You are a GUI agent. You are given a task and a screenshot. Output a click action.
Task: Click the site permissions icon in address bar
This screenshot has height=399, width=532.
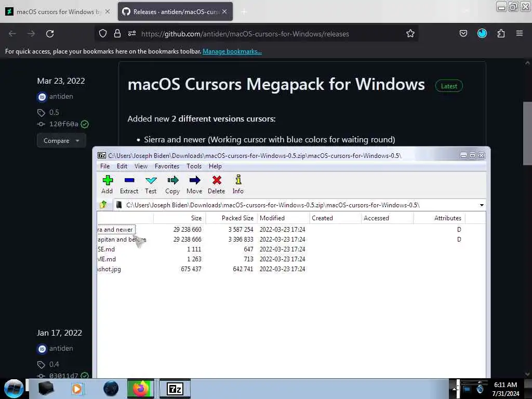(132, 34)
